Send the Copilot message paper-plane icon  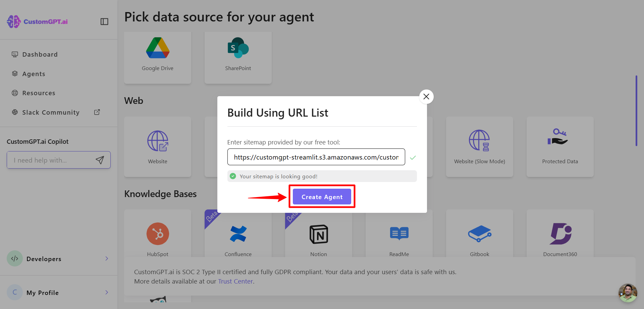tap(100, 160)
